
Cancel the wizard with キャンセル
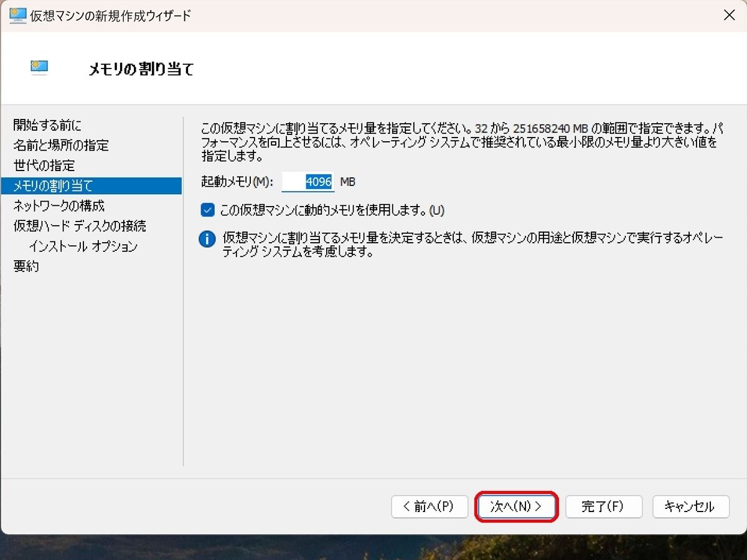[x=690, y=506]
